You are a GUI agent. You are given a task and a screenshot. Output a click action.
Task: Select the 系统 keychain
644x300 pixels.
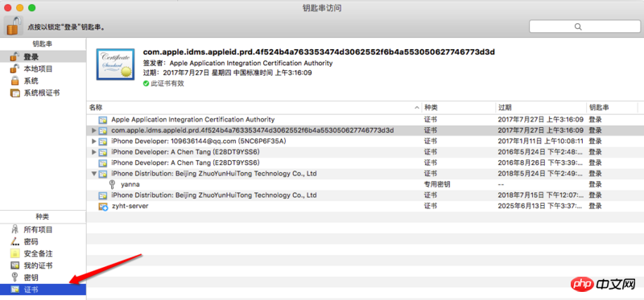[43, 81]
